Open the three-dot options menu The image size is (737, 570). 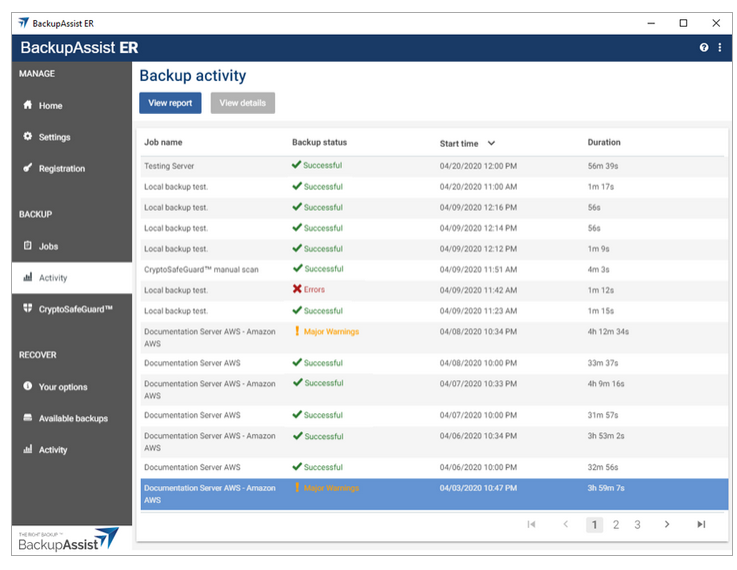[719, 48]
